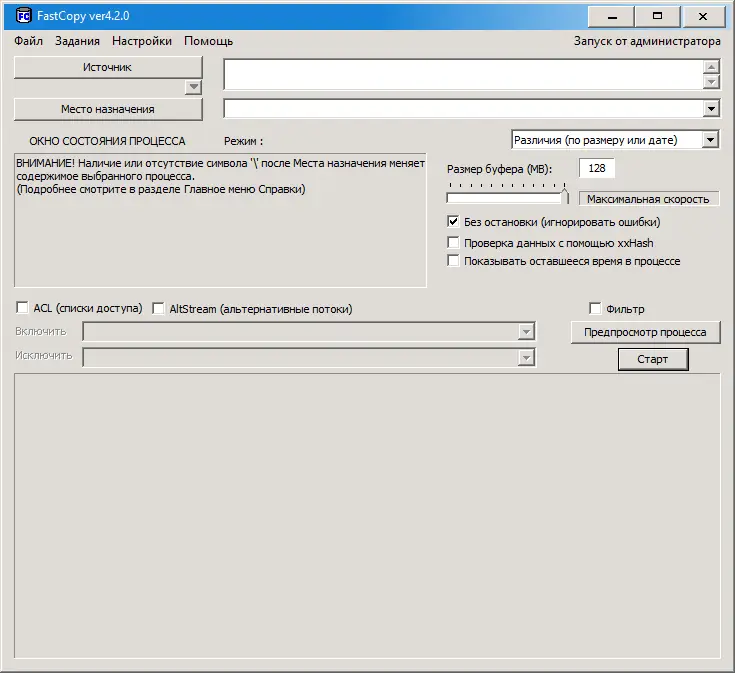The width and height of the screenshot is (735, 673).
Task: Expand the destination path dropdown arrow
Action: 711,109
